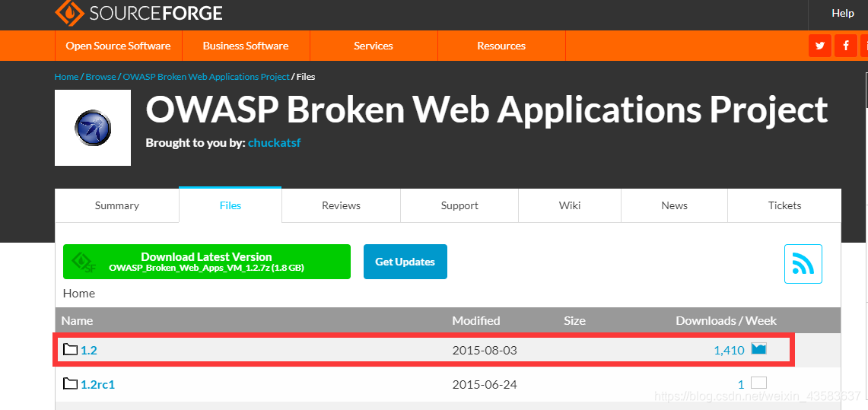The width and height of the screenshot is (868, 410).
Task: Click the OWASP Broken Web Applications Project title
Action: tap(487, 109)
